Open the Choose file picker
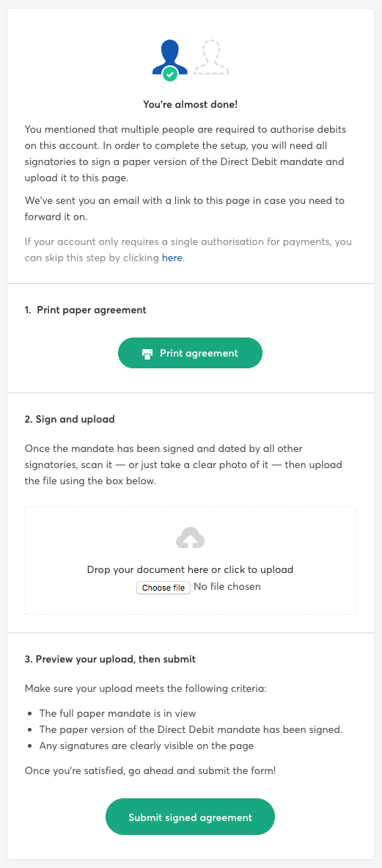The height and width of the screenshot is (868, 382). point(164,587)
